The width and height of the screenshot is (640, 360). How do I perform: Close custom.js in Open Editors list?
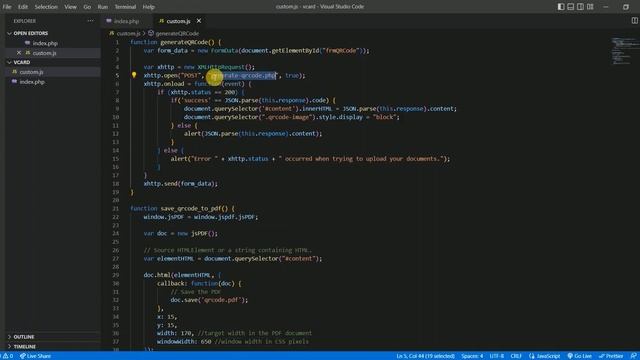(19, 53)
